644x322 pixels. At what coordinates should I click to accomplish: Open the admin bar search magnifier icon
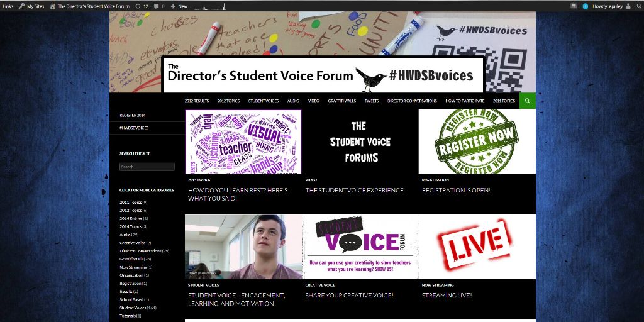[x=640, y=6]
